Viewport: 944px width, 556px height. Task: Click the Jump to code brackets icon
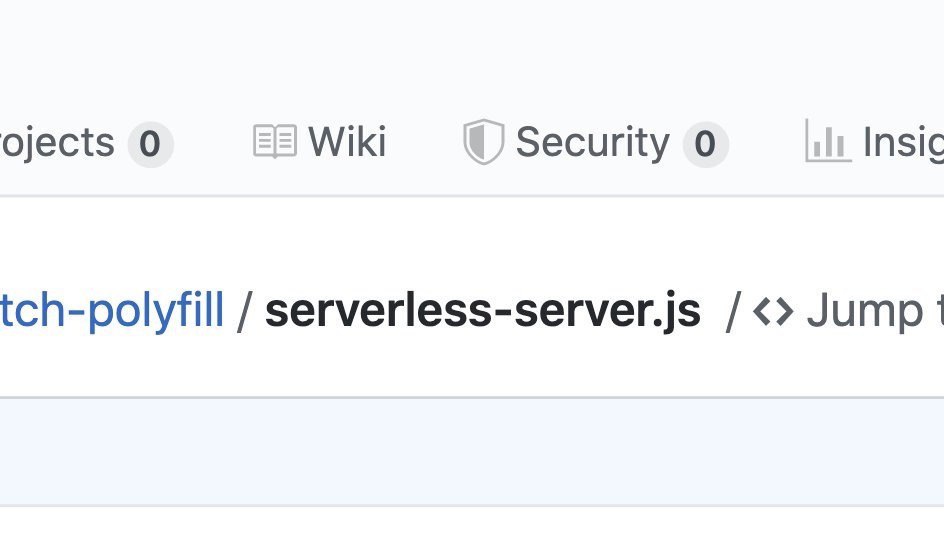(x=773, y=312)
